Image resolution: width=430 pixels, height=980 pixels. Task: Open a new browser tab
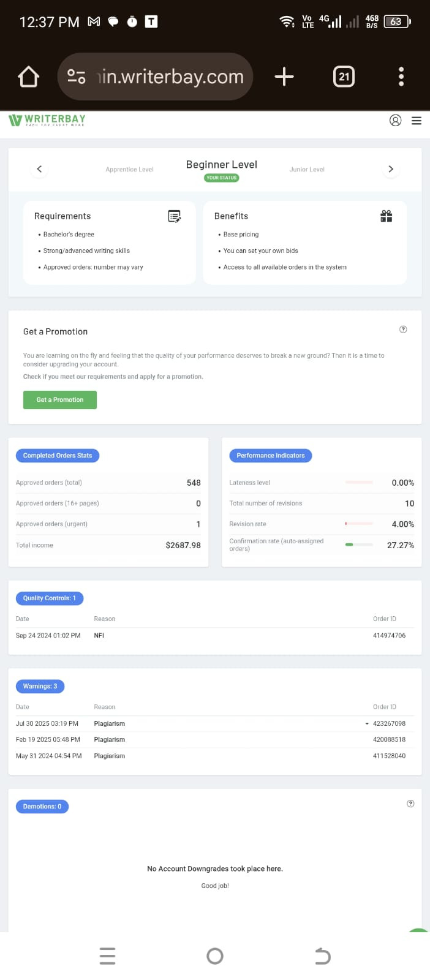284,77
